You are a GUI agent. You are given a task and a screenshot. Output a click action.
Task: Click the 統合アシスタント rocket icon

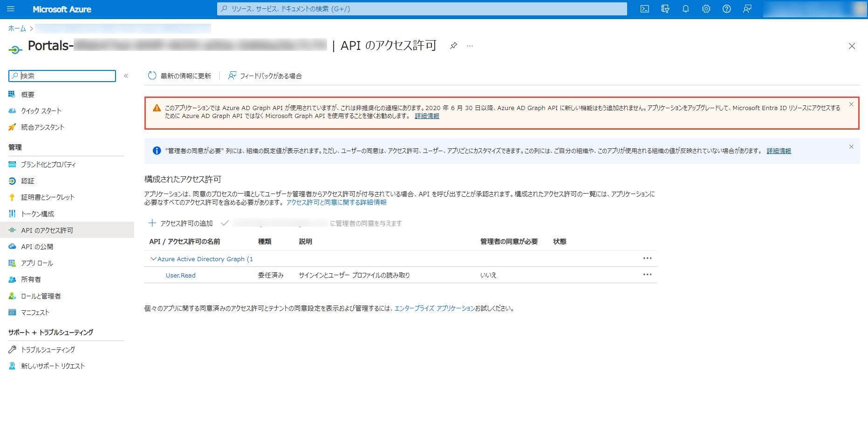[x=12, y=127]
